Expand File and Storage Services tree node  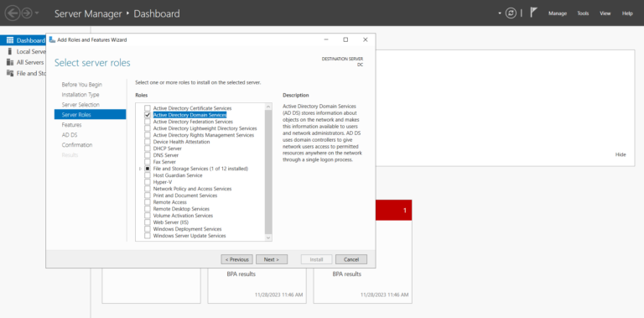tap(141, 169)
